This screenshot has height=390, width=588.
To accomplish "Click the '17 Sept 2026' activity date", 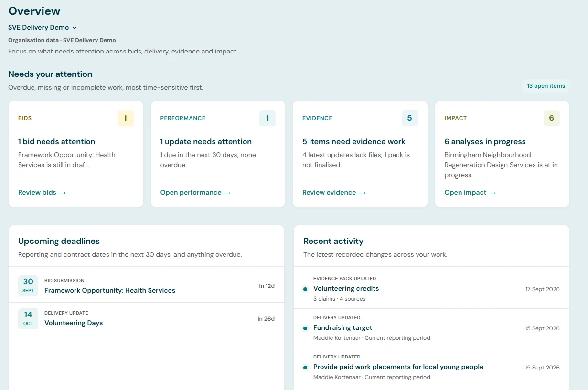I will point(542,289).
